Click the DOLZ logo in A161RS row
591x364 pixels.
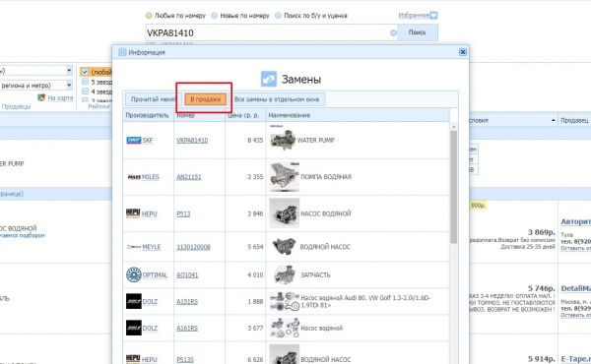pos(133,328)
